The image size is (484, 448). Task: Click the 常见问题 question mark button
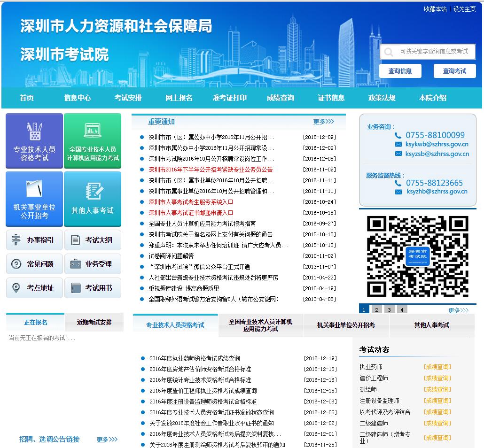point(34,264)
